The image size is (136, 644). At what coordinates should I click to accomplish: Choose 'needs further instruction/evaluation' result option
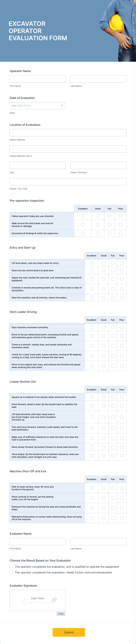(11, 572)
